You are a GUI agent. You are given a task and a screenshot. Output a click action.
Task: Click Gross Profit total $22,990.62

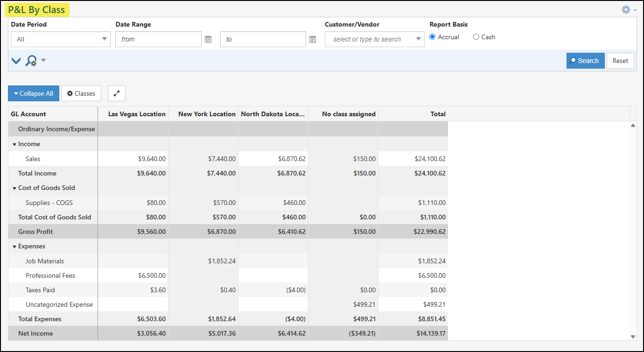point(430,232)
